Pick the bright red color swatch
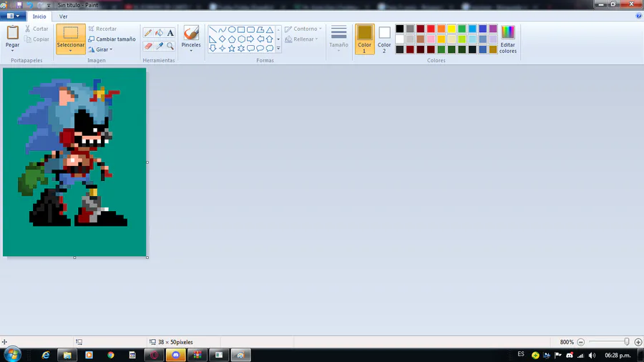The width and height of the screenshot is (644, 362). point(431,29)
